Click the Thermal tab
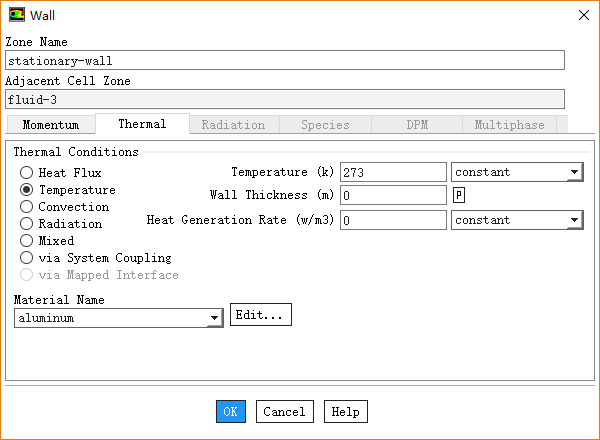Viewport: 600px width, 440px height. point(142,124)
